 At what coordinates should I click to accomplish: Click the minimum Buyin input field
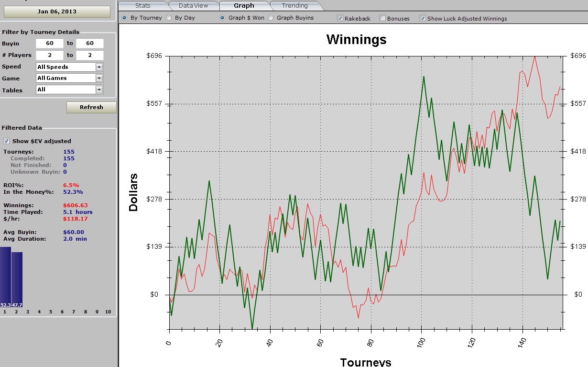(50, 44)
